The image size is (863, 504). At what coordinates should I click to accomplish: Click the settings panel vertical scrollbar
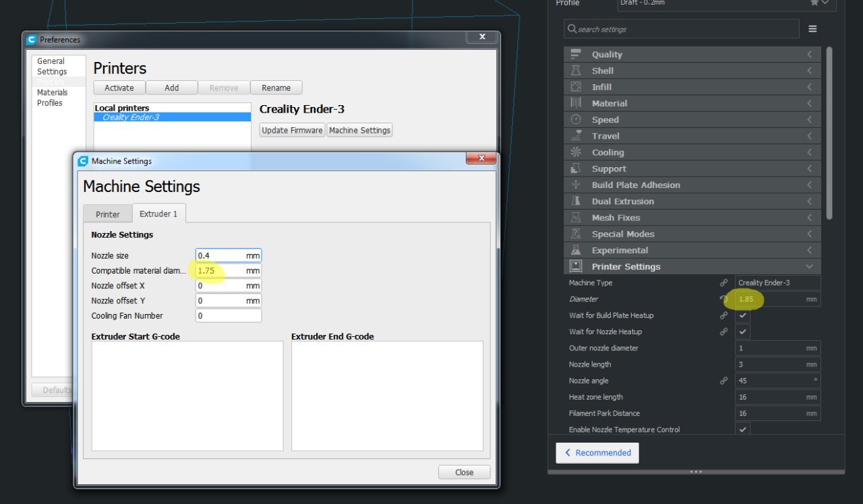point(829,133)
